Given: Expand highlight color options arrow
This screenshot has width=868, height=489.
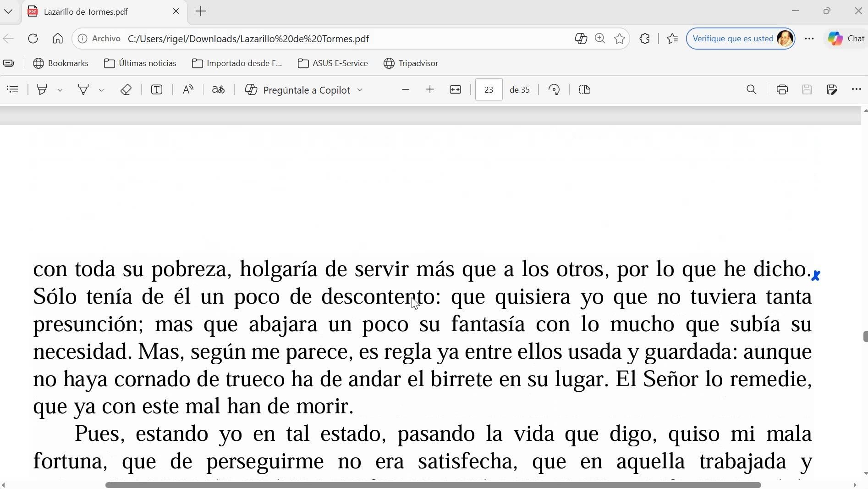Looking at the screenshot, I should pyautogui.click(x=60, y=90).
